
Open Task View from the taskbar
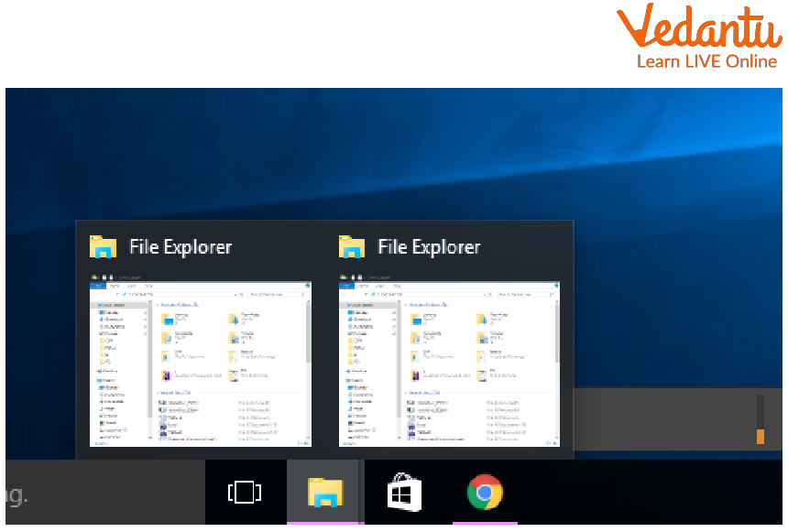coord(244,493)
